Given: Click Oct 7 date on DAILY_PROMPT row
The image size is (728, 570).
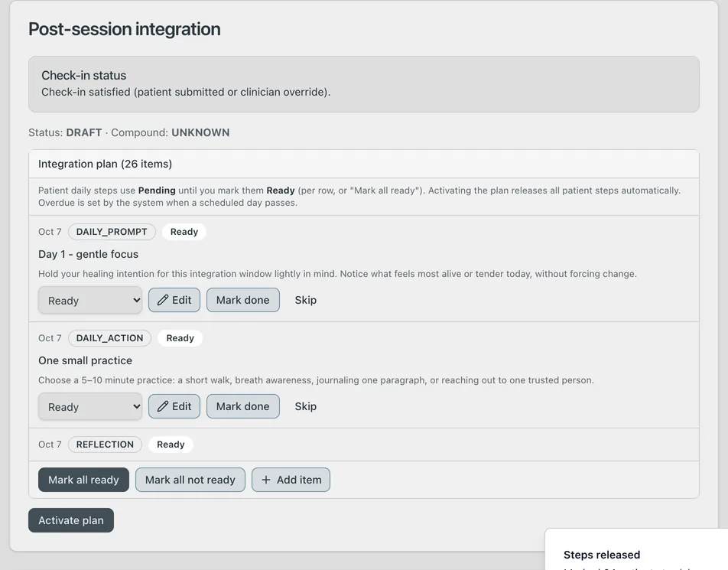Looking at the screenshot, I should (x=50, y=232).
